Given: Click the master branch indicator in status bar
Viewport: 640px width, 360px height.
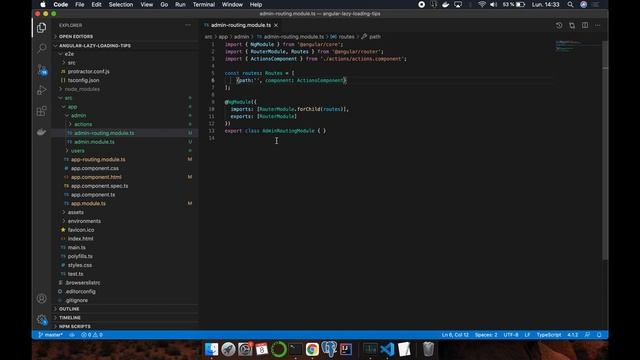Looking at the screenshot, I should (50, 335).
